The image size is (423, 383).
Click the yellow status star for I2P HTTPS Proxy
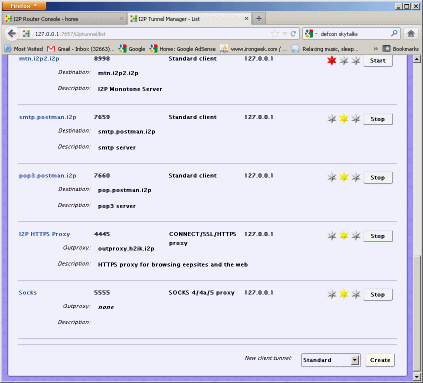[x=344, y=236]
